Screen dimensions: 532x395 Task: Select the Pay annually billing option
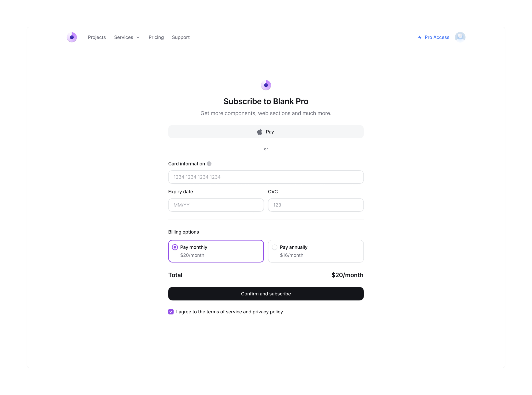316,251
